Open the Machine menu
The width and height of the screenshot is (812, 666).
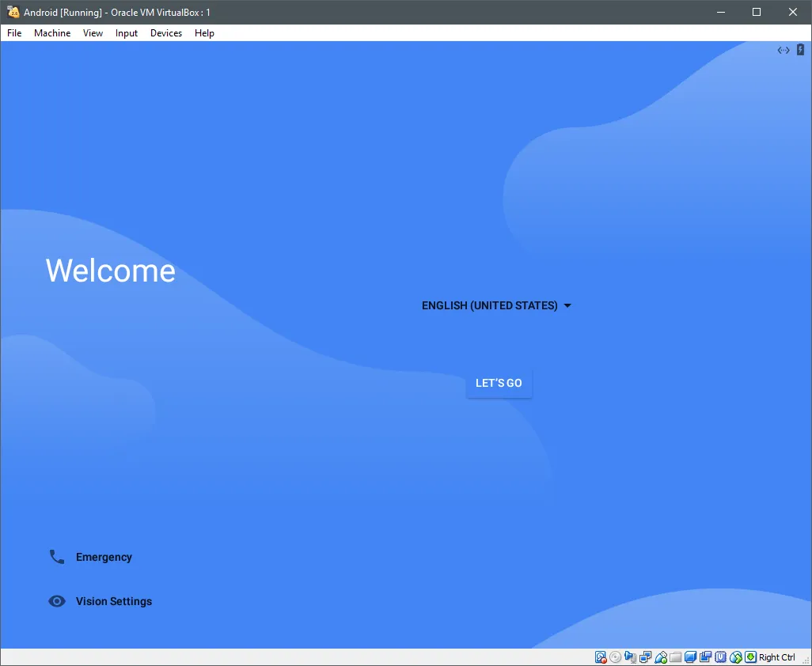[52, 33]
